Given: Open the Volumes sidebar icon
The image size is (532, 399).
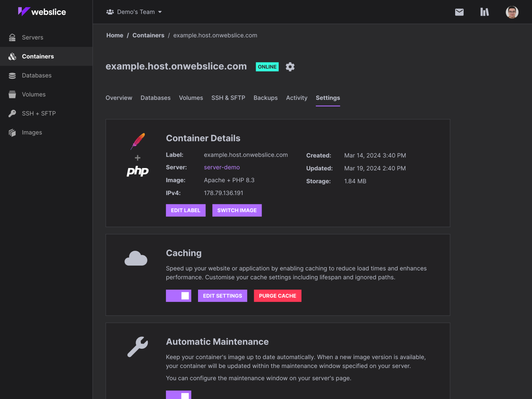Looking at the screenshot, I should [12, 94].
